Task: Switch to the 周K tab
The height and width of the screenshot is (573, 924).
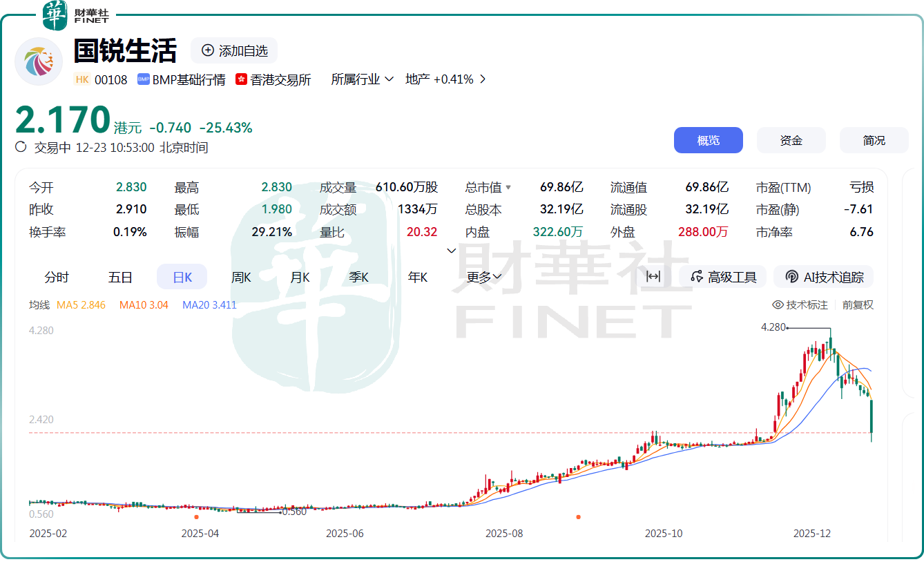Action: pos(241,277)
